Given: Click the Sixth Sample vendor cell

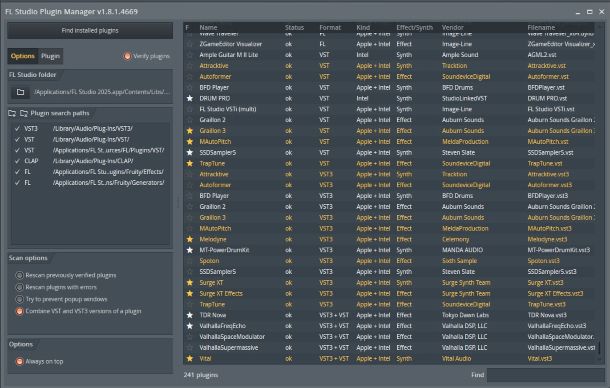Looking at the screenshot, I should click(459, 261).
